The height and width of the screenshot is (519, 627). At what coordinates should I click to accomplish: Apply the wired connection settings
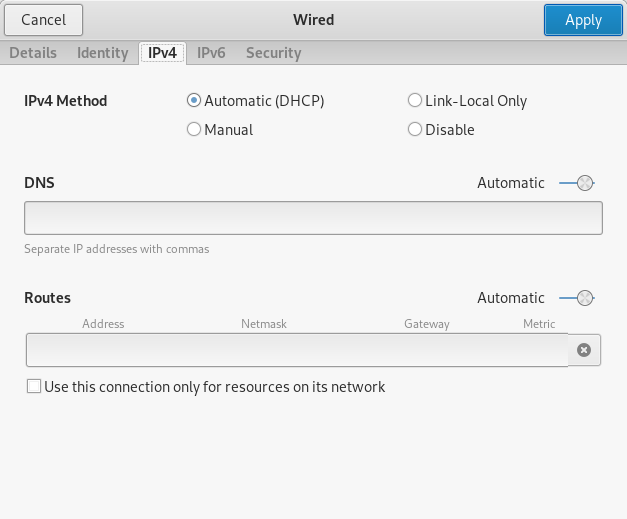[583, 19]
